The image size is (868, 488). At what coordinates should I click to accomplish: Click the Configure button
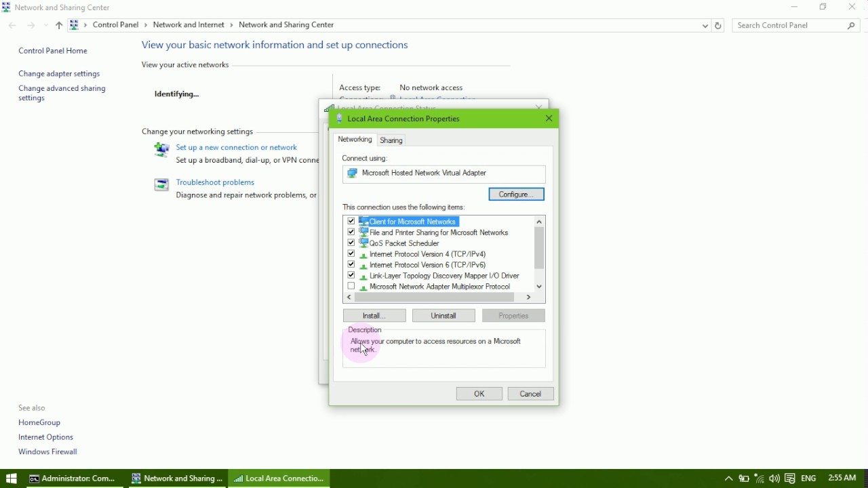pos(517,195)
